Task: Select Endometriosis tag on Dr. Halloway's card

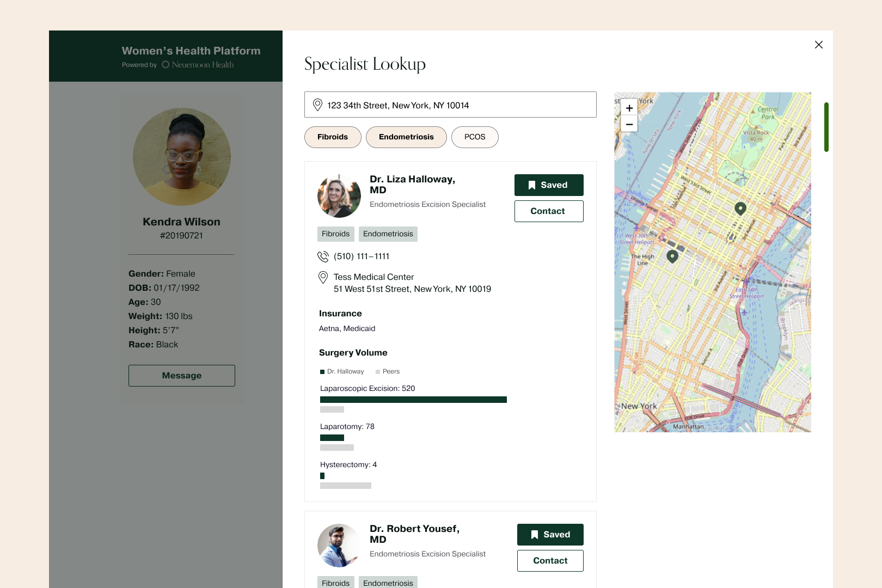Action: [388, 234]
